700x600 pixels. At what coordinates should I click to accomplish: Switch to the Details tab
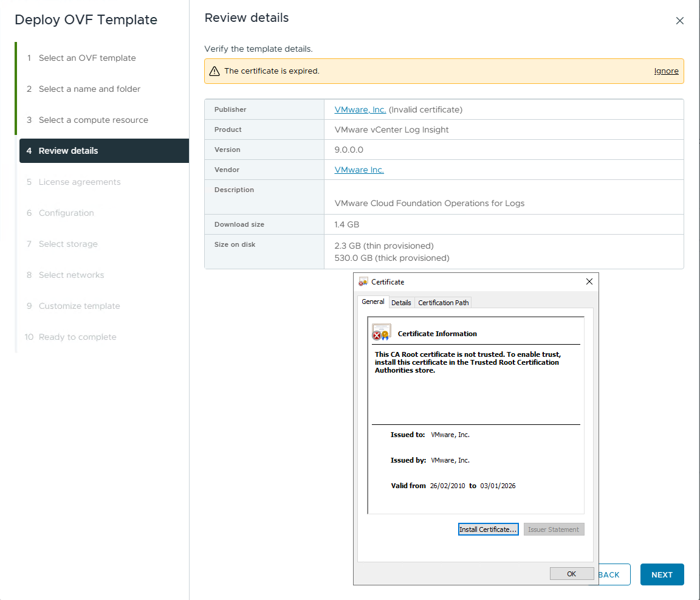pos(401,302)
